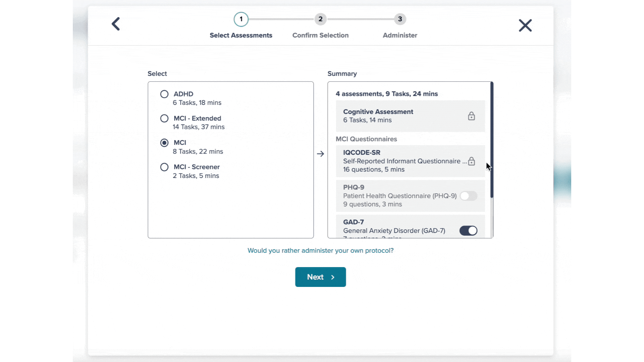644x362 pixels.
Task: Select the MCI - Screener radio button
Action: pos(164,167)
